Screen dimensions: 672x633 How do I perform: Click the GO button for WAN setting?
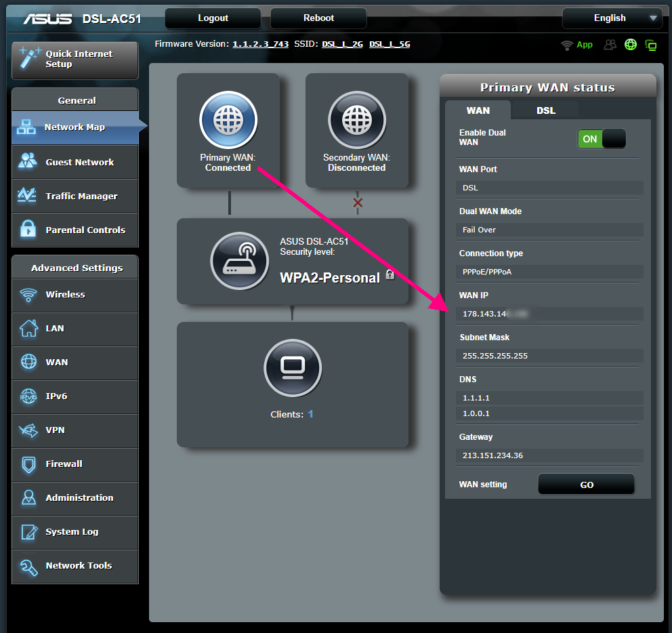(x=586, y=484)
